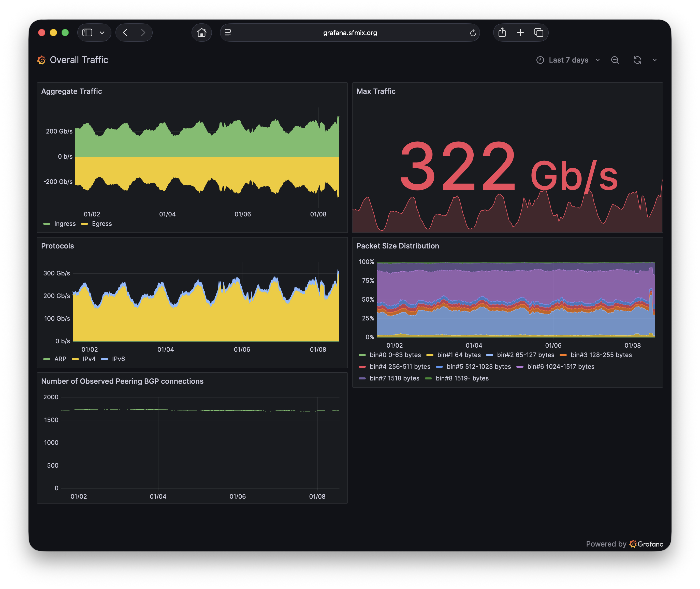
Task: Open the Last 7 days time picker
Action: tap(568, 60)
